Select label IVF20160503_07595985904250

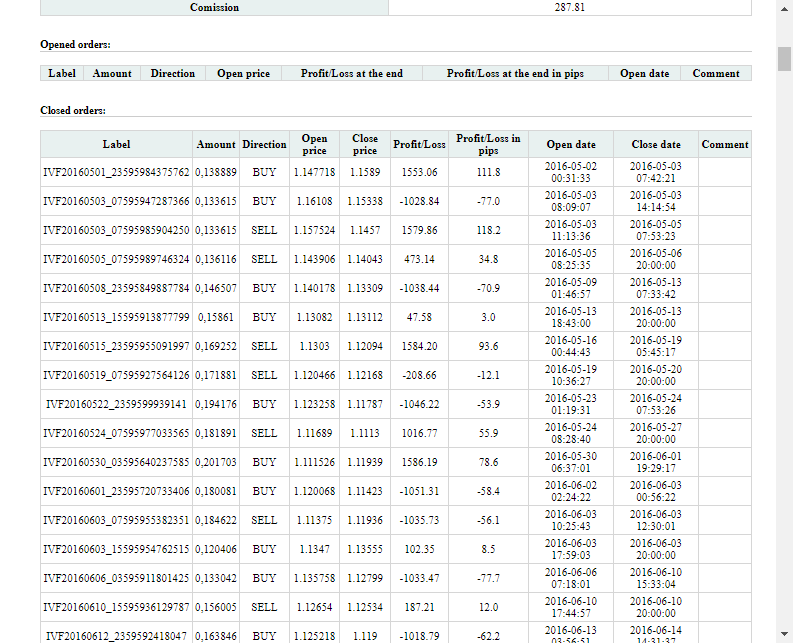tap(116, 230)
